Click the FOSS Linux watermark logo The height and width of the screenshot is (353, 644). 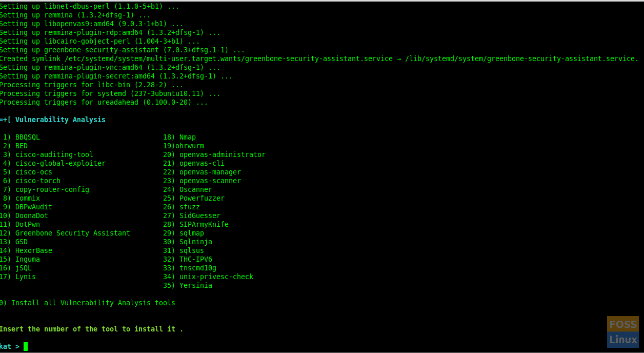(622, 331)
